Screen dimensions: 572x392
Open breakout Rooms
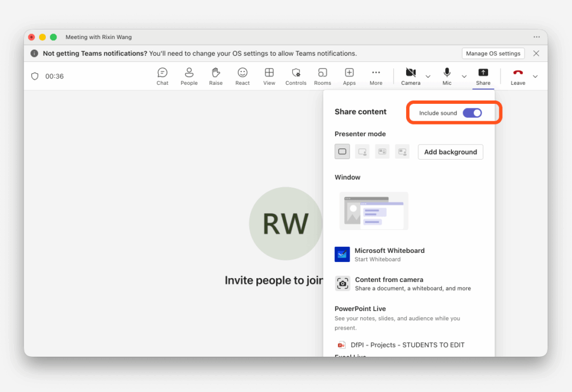pyautogui.click(x=322, y=76)
